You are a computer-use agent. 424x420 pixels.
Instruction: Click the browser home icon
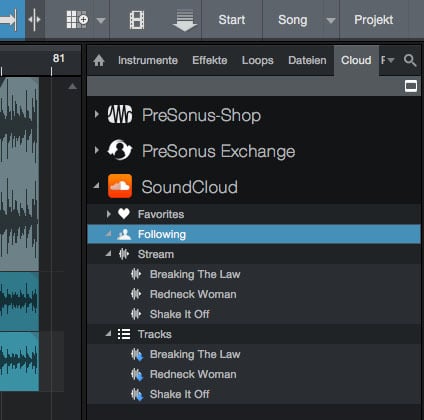click(99, 61)
